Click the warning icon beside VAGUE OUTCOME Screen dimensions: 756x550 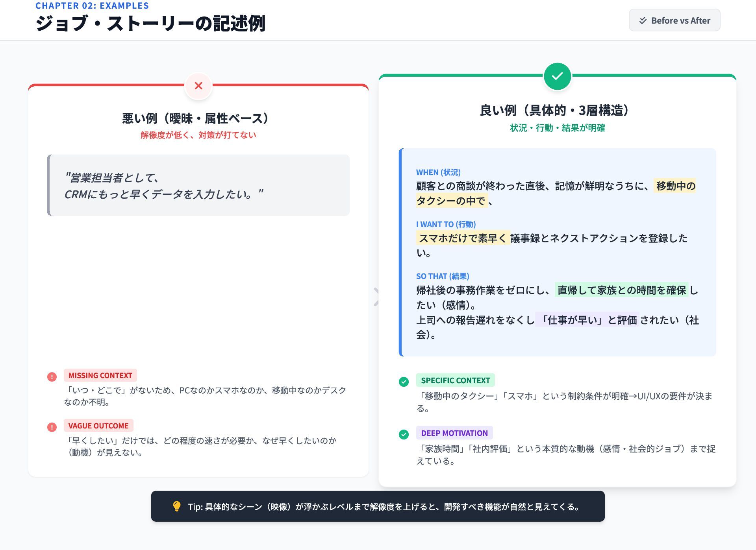coord(52,427)
